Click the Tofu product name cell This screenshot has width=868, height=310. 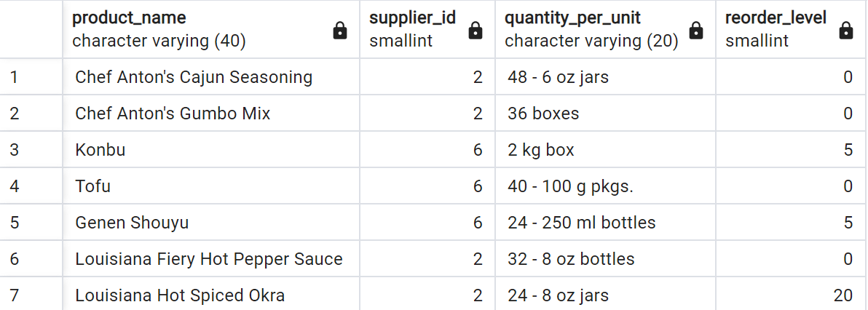click(x=211, y=186)
